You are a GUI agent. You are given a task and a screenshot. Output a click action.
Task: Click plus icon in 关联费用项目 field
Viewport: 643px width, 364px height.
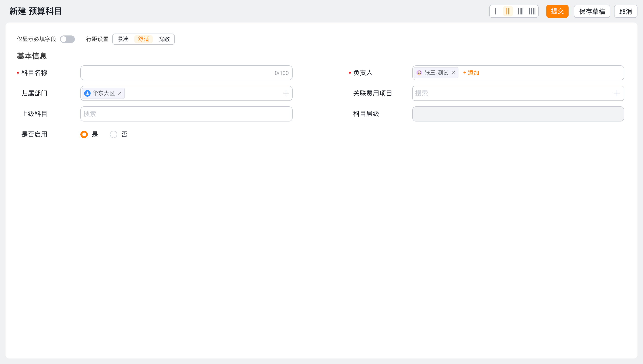tap(617, 93)
